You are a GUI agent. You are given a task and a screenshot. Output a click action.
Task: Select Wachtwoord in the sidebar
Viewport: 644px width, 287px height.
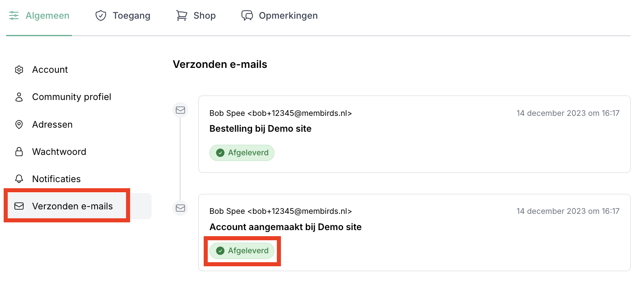[x=59, y=152]
